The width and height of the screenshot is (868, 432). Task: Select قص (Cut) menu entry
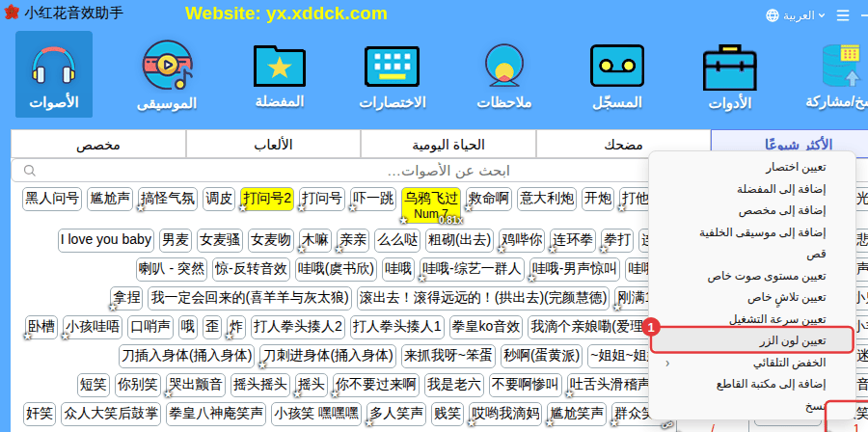tap(751, 254)
